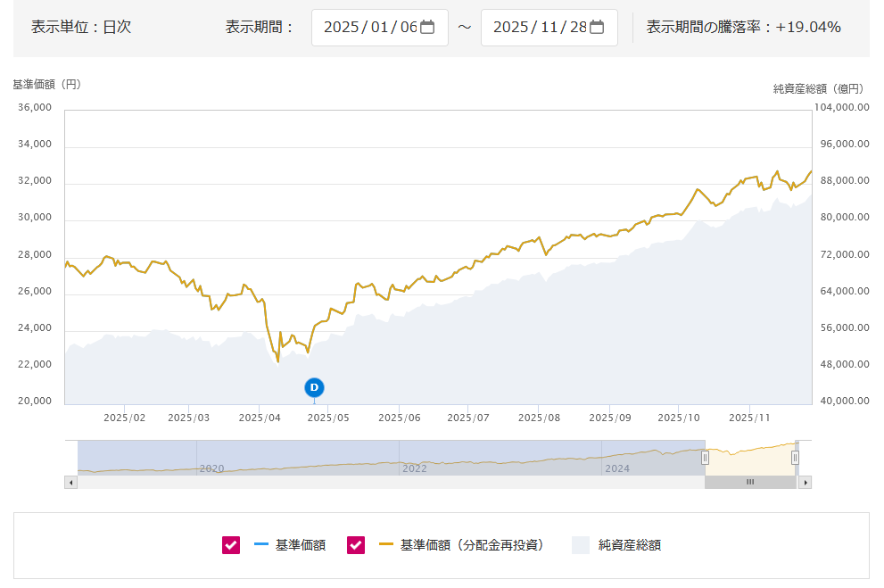Click the start date field 2025/01/06
The width and height of the screenshot is (884, 588).
tap(370, 27)
